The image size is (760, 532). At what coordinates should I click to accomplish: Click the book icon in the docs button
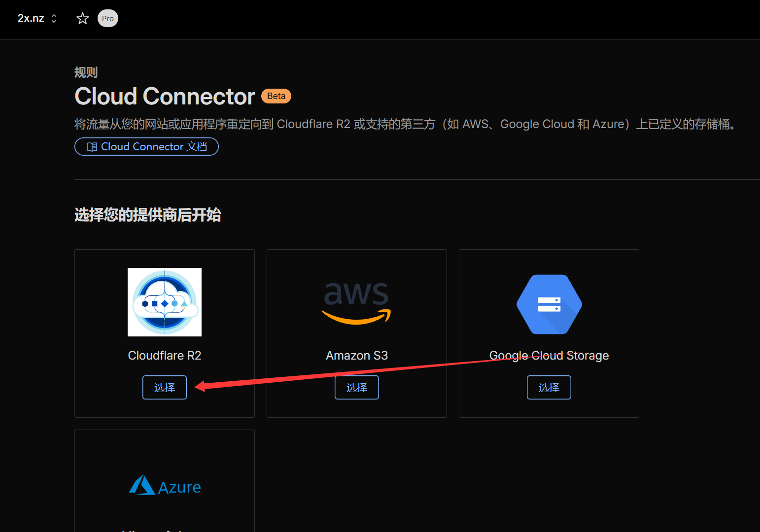(92, 147)
